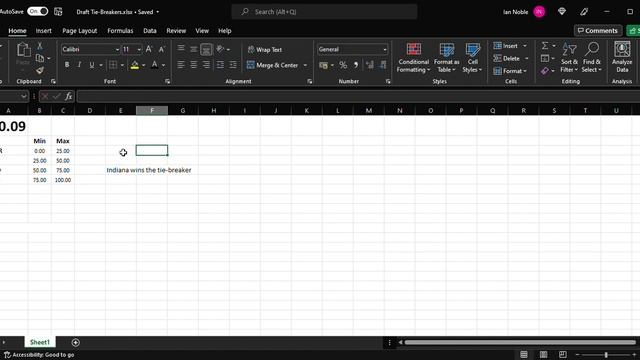The height and width of the screenshot is (360, 640).
Task: Open Sort & Filter
Action: 569,58
